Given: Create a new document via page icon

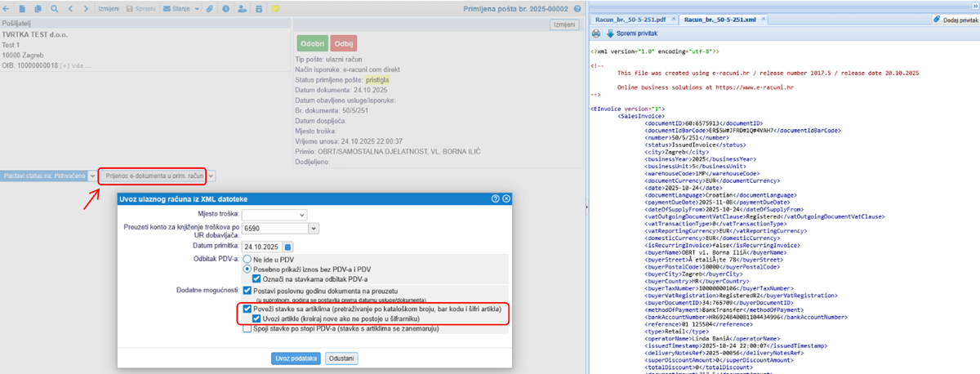Looking at the screenshot, I should [x=21, y=8].
